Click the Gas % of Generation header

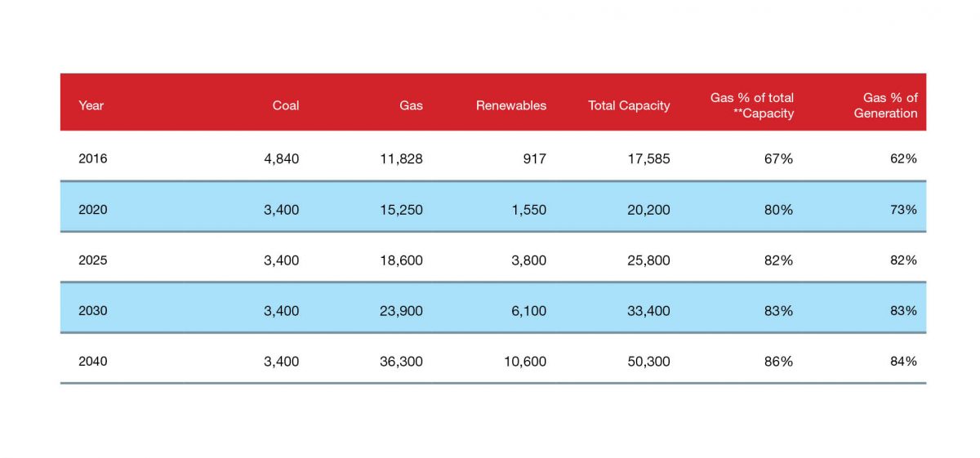pos(886,105)
